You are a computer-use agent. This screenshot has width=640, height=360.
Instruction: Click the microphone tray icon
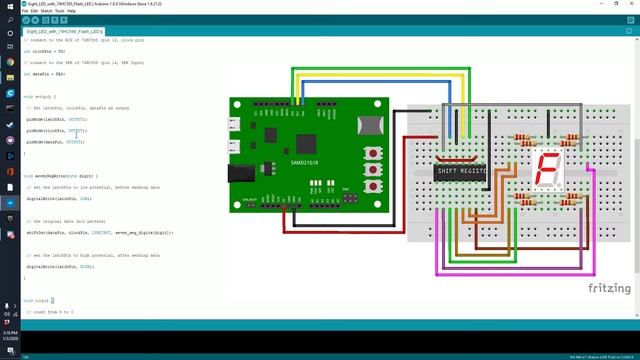coord(7,306)
